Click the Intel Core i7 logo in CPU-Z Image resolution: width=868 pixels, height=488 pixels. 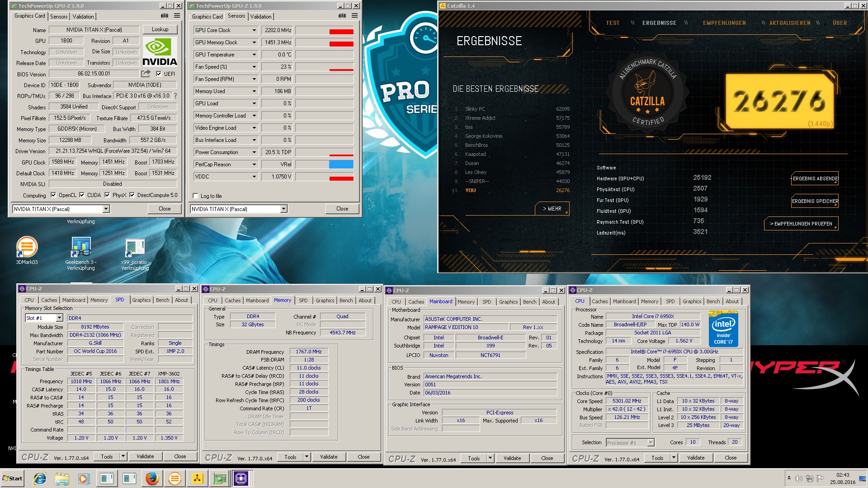(723, 328)
